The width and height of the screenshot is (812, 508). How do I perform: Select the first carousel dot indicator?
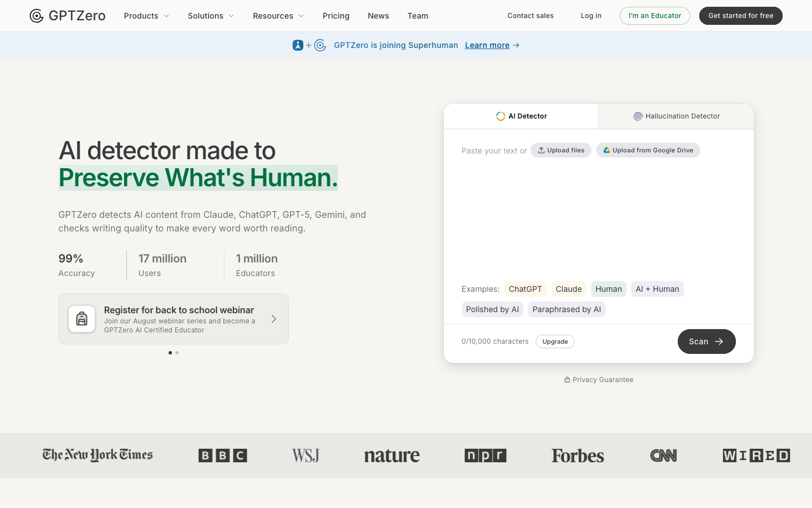[170, 353]
